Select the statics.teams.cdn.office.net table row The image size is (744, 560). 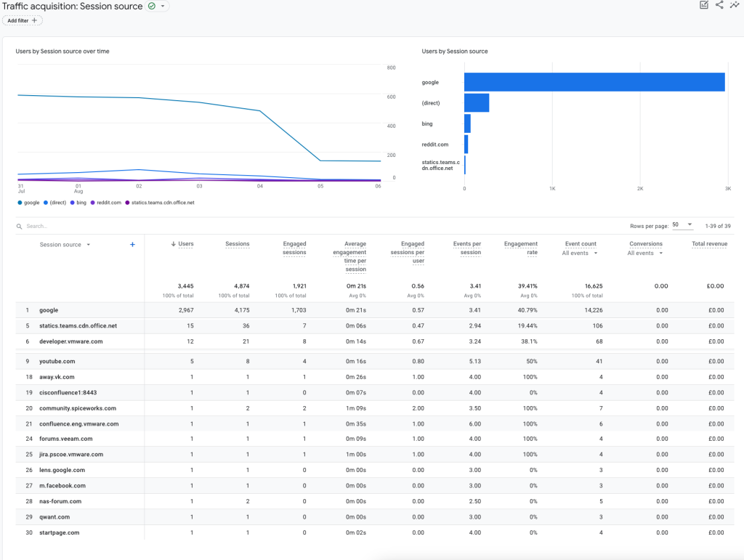[375, 325]
